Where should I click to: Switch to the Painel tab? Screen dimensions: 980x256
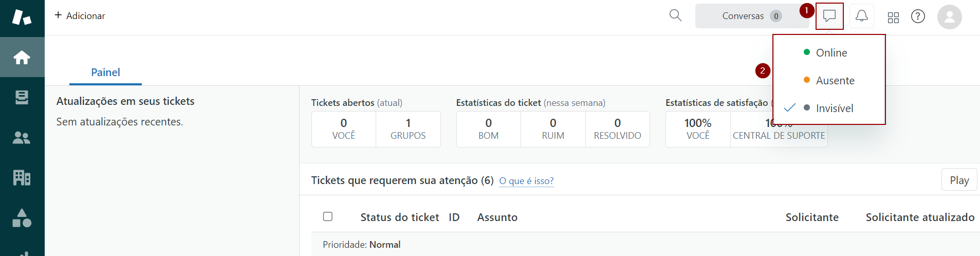pyautogui.click(x=105, y=72)
